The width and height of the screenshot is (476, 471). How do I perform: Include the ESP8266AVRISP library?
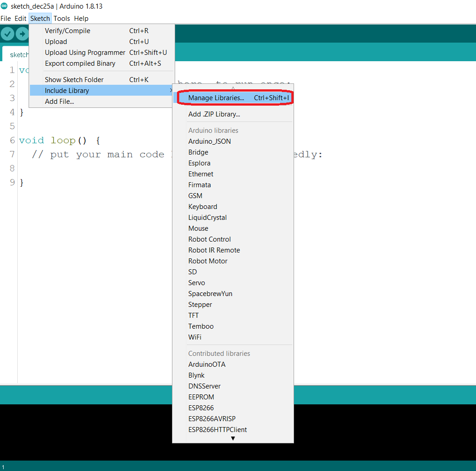coord(233,419)
